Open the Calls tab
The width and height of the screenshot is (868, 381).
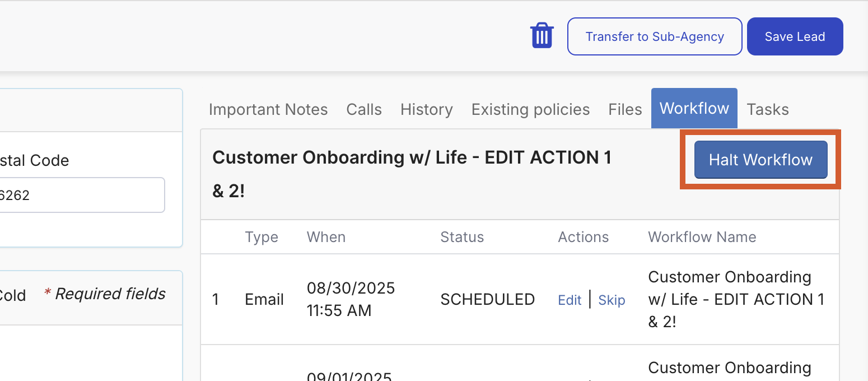363,109
